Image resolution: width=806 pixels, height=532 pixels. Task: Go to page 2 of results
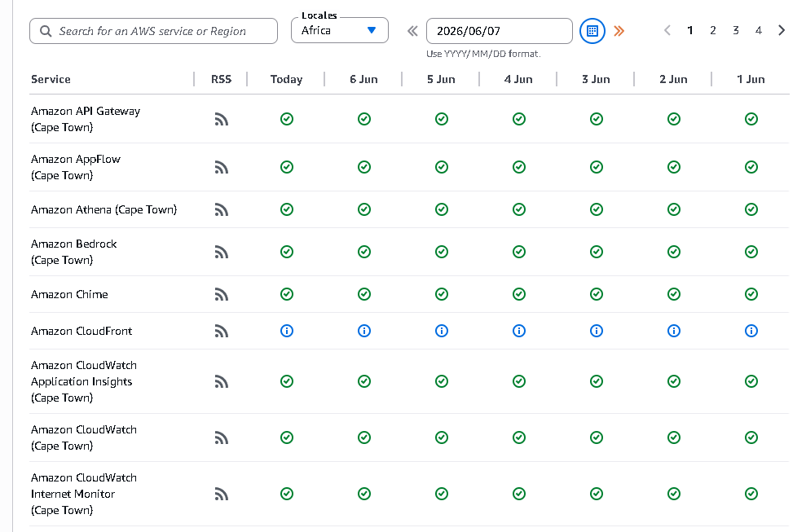[713, 30]
